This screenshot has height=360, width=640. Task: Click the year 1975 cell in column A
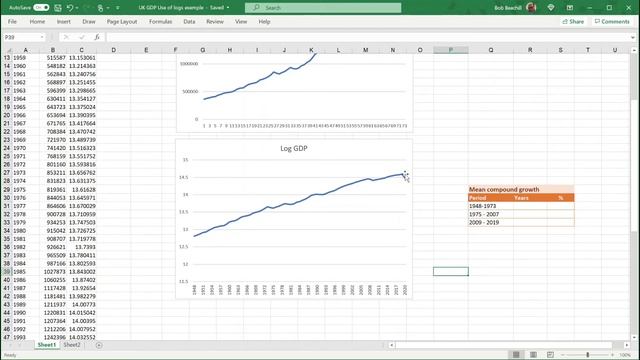pos(25,189)
